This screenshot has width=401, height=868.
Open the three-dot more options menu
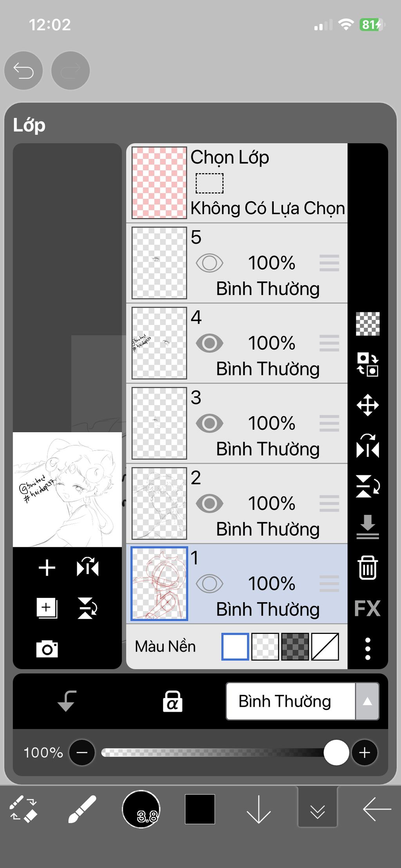[368, 648]
